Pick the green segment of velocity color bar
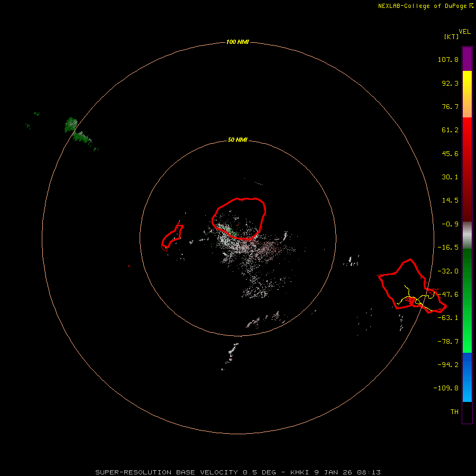 pyautogui.click(x=467, y=300)
